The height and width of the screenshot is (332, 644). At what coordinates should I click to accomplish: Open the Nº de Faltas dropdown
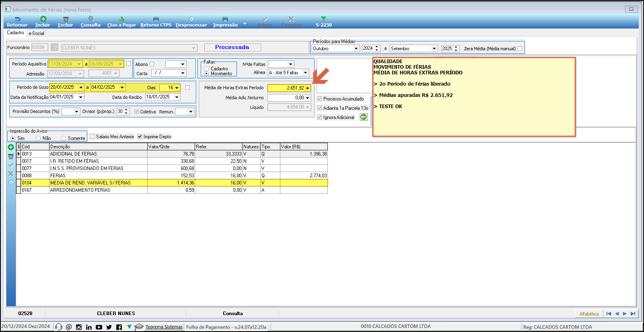click(x=290, y=64)
